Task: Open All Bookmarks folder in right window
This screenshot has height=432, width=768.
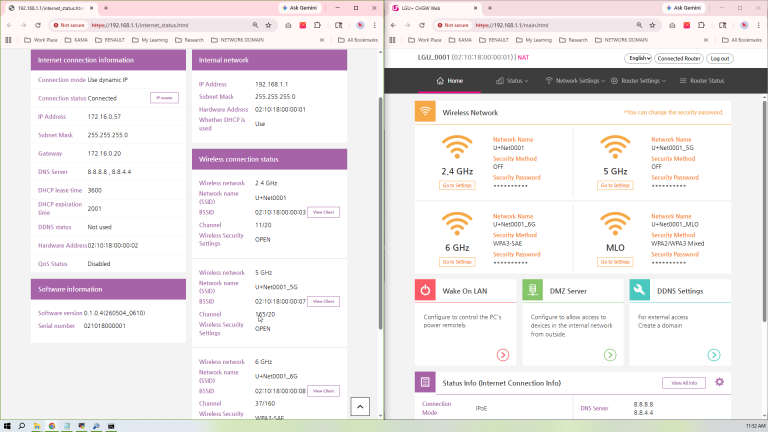Action: click(x=742, y=40)
